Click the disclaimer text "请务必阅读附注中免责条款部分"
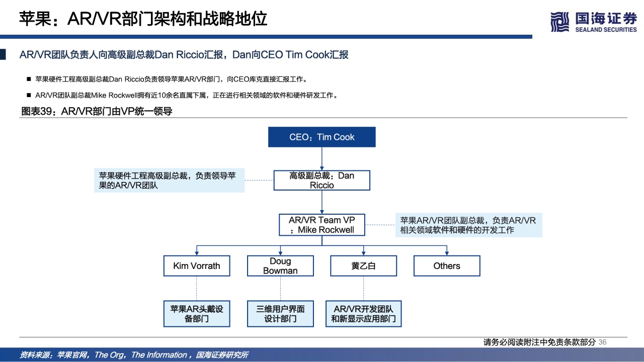Screen dimensions: 644x362 click(x=539, y=342)
